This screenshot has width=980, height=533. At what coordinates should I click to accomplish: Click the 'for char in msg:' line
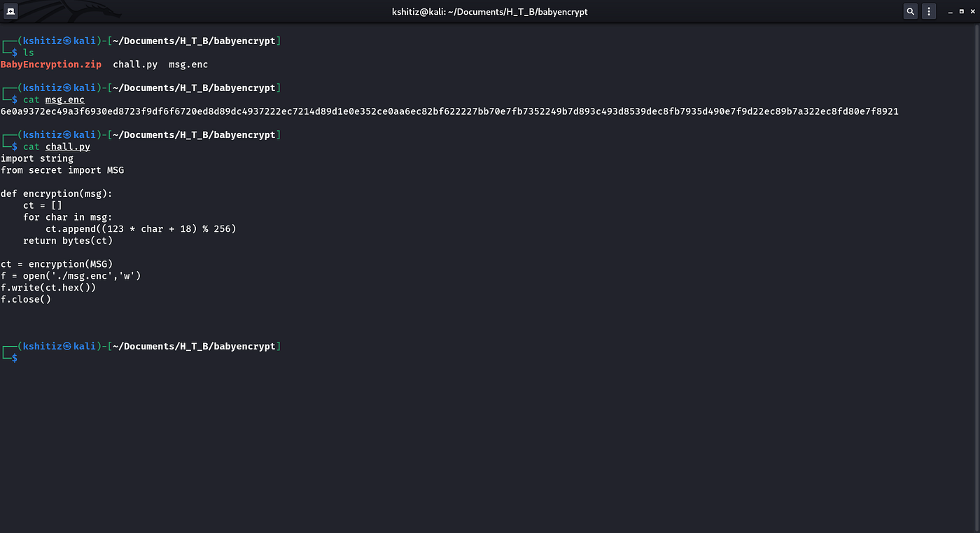pyautogui.click(x=68, y=217)
